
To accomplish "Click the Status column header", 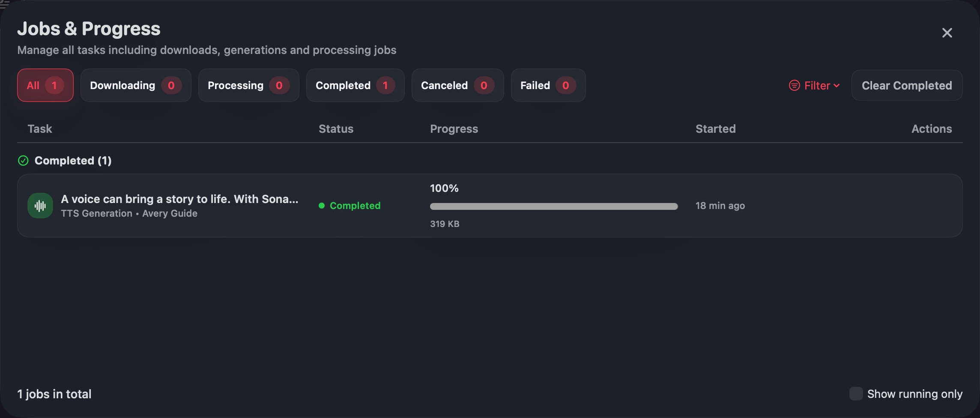I will click(x=336, y=129).
